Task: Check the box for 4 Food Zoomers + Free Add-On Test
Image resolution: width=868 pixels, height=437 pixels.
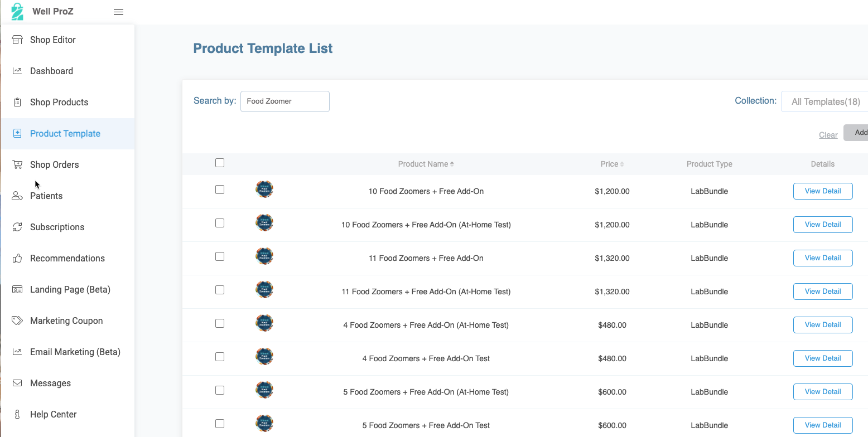Action: [x=220, y=357]
